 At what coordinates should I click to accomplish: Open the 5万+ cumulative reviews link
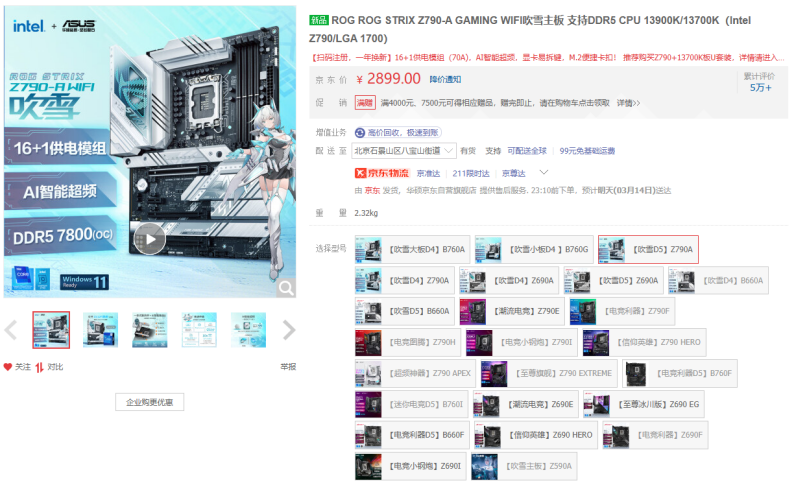pyautogui.click(x=761, y=88)
